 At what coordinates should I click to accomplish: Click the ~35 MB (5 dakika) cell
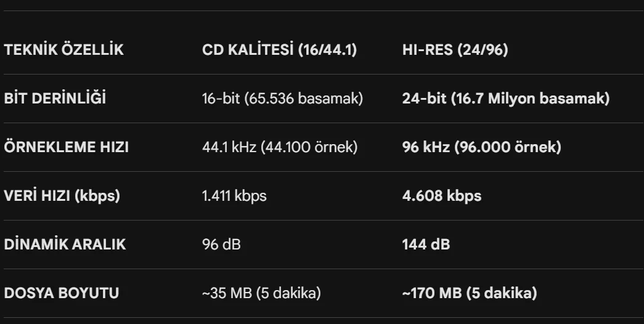pyautogui.click(x=261, y=293)
